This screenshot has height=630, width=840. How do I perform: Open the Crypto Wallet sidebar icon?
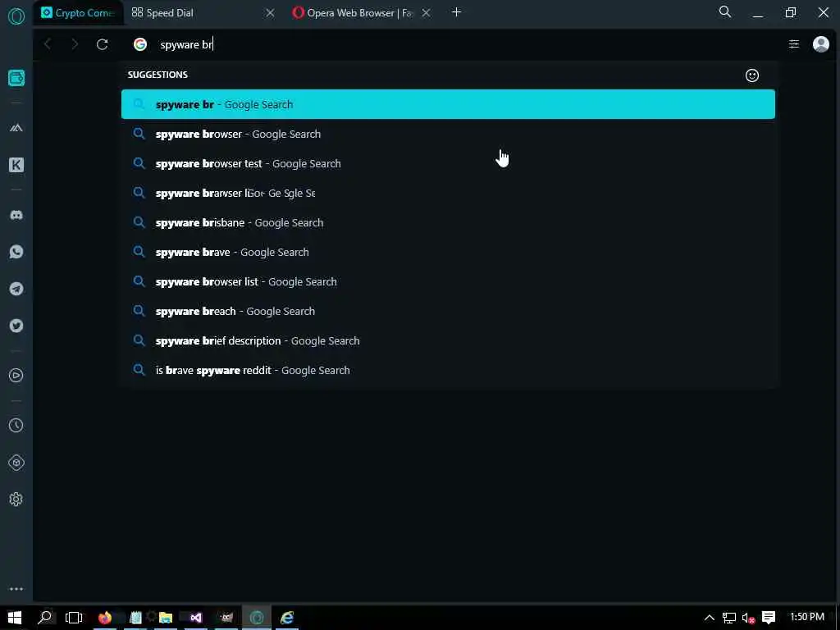16,78
